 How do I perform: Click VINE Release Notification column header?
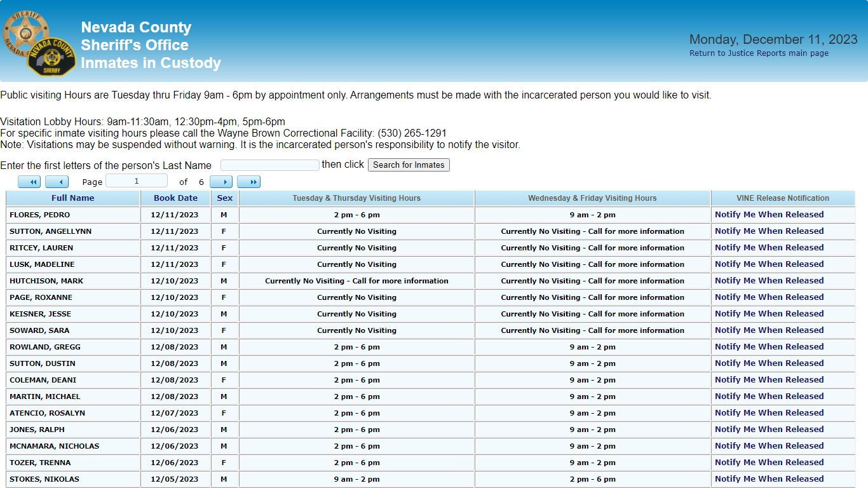[783, 198]
